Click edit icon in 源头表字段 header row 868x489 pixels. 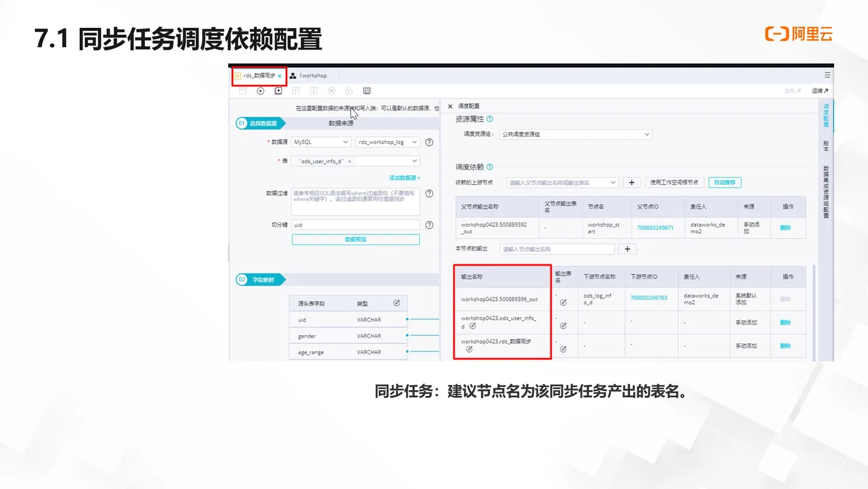click(x=397, y=303)
